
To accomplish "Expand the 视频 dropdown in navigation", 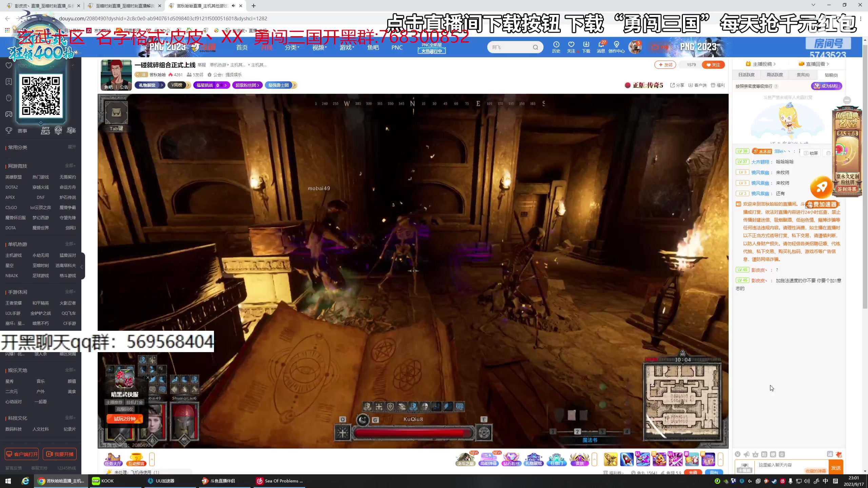I will tap(319, 47).
